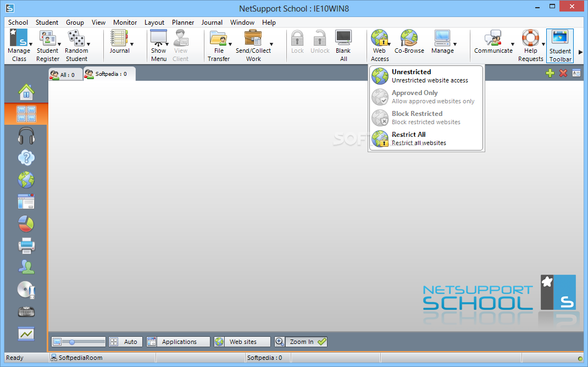Click the Applications button in bottom bar

point(178,342)
